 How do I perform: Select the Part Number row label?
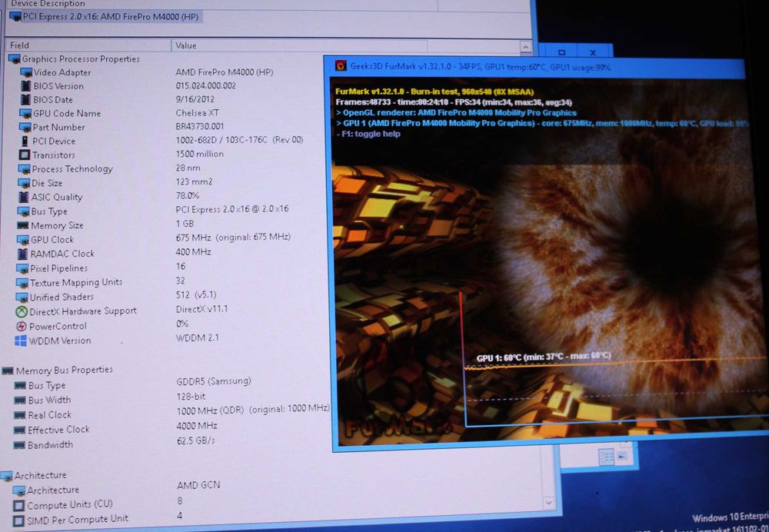[58, 128]
